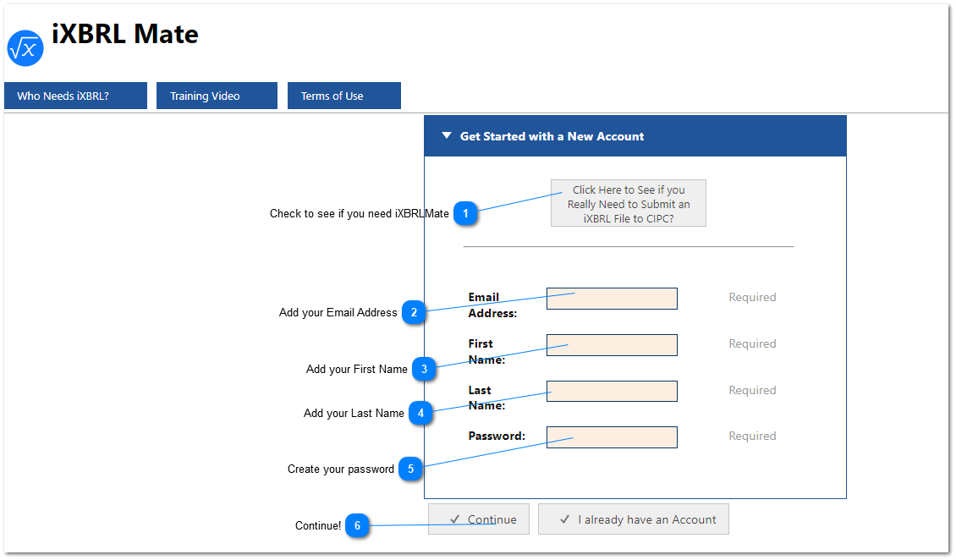The height and width of the screenshot is (560, 956).
Task: Focus the First Name input field
Action: (x=613, y=345)
